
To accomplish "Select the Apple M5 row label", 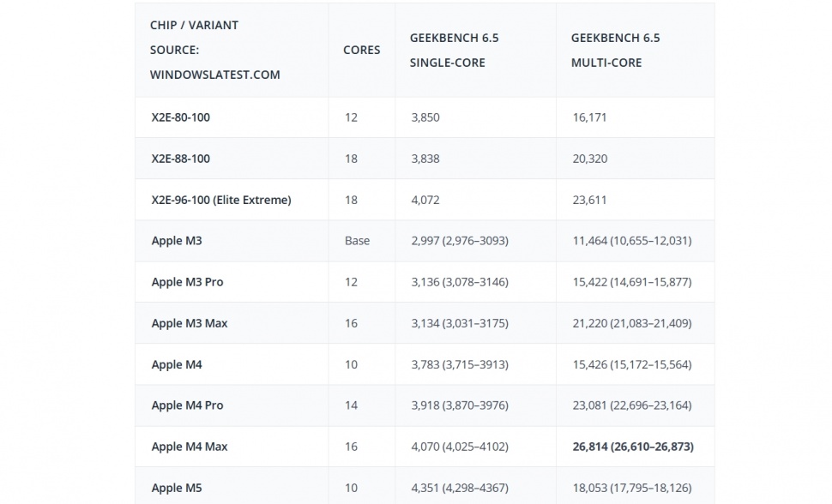I will (x=177, y=487).
